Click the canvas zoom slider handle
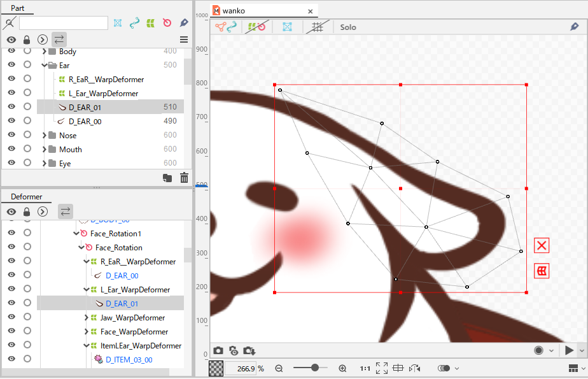The width and height of the screenshot is (588, 379). (x=315, y=368)
